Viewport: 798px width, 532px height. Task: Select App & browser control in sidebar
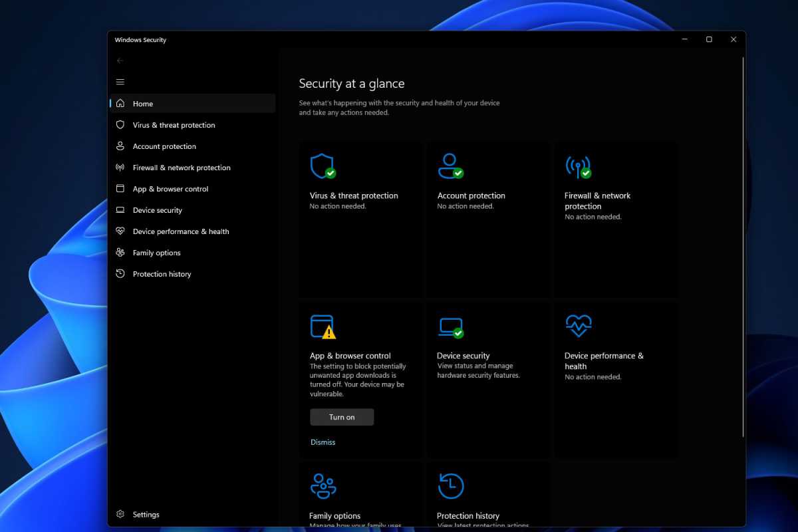(x=193, y=188)
